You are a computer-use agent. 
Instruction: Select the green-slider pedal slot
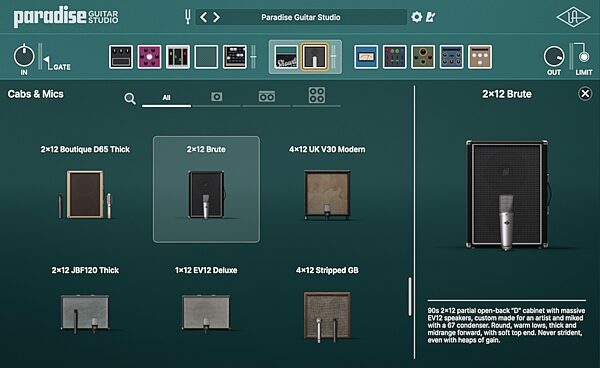coord(178,57)
